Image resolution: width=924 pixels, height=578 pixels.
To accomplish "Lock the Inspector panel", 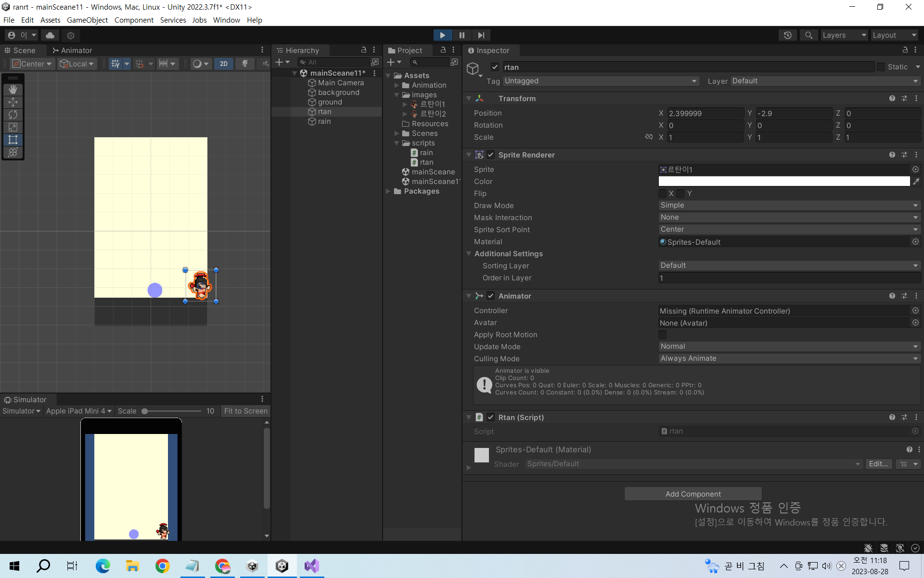I will pos(905,50).
